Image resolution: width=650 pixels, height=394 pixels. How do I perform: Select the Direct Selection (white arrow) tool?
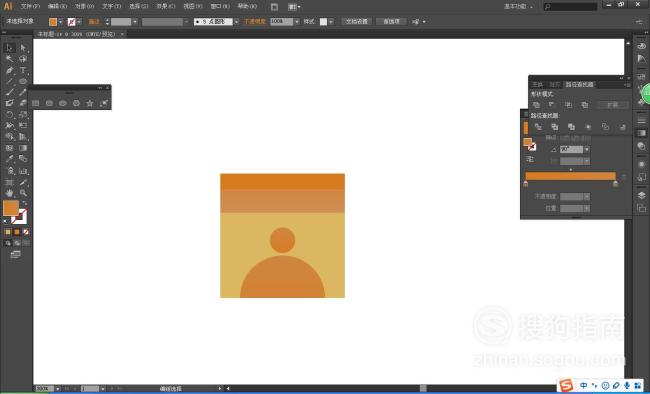click(23, 48)
